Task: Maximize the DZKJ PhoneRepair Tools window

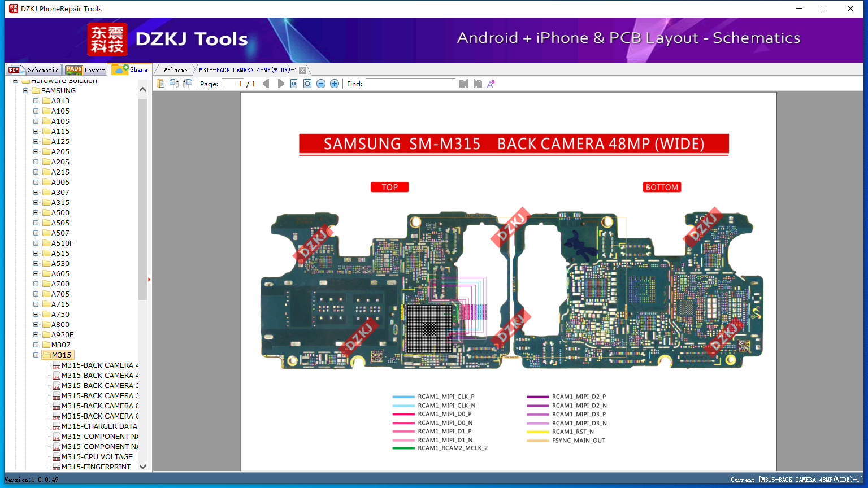Action: (x=824, y=8)
